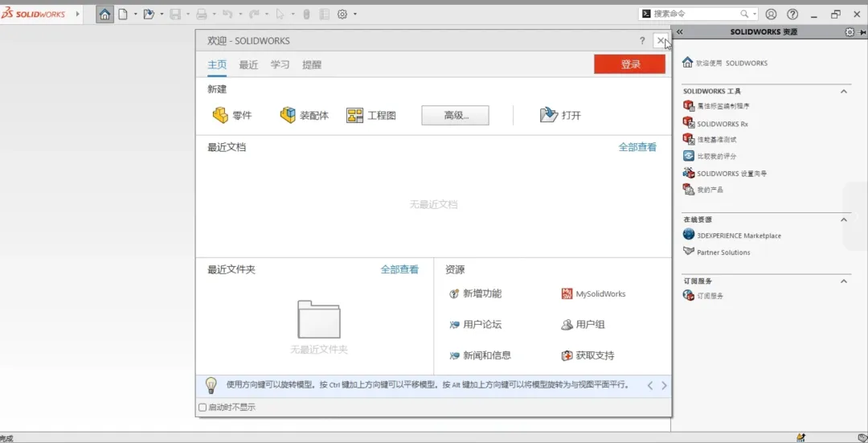Click the Undo icon in the toolbar
The width and height of the screenshot is (868, 443).
click(x=227, y=14)
